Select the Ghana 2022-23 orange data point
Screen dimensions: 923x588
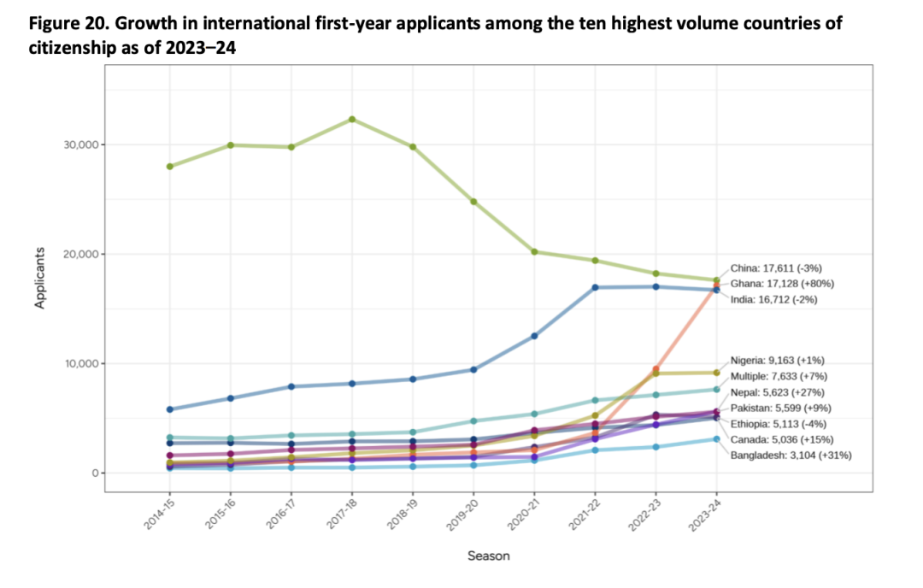click(x=656, y=369)
